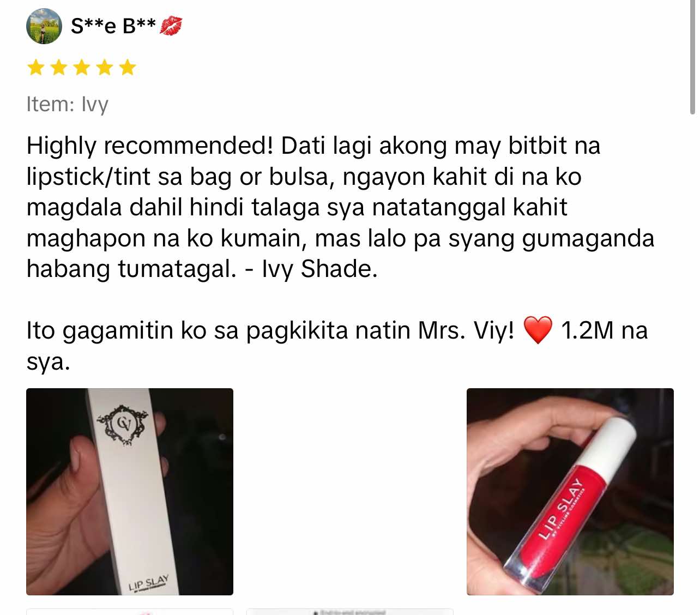Click the kiss mark emoji beside username
Viewport: 700px width, 615px height.
(171, 26)
